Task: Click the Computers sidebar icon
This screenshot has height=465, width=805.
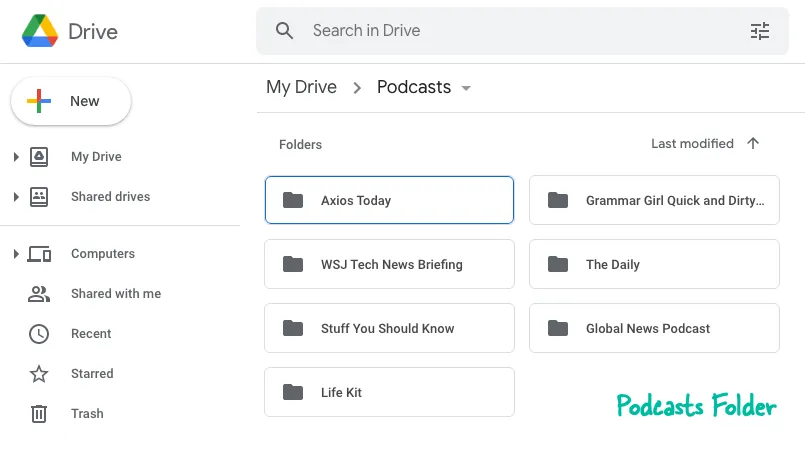Action: click(39, 254)
